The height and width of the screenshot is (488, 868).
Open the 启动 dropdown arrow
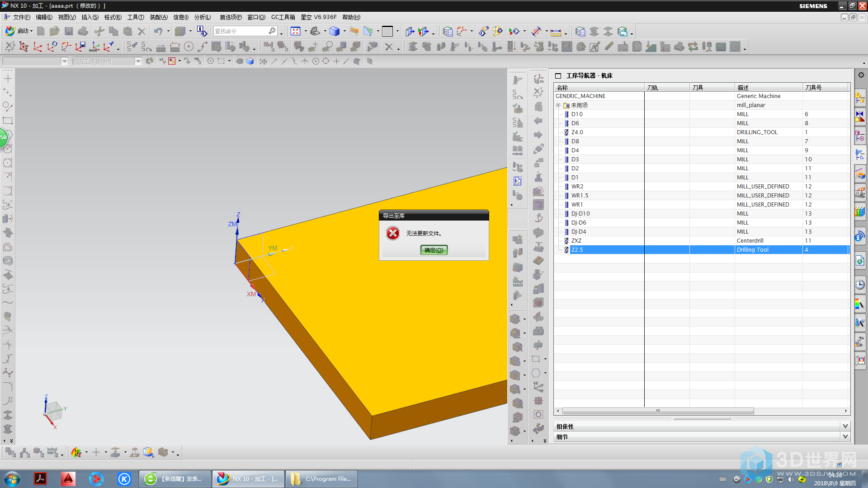click(31, 31)
